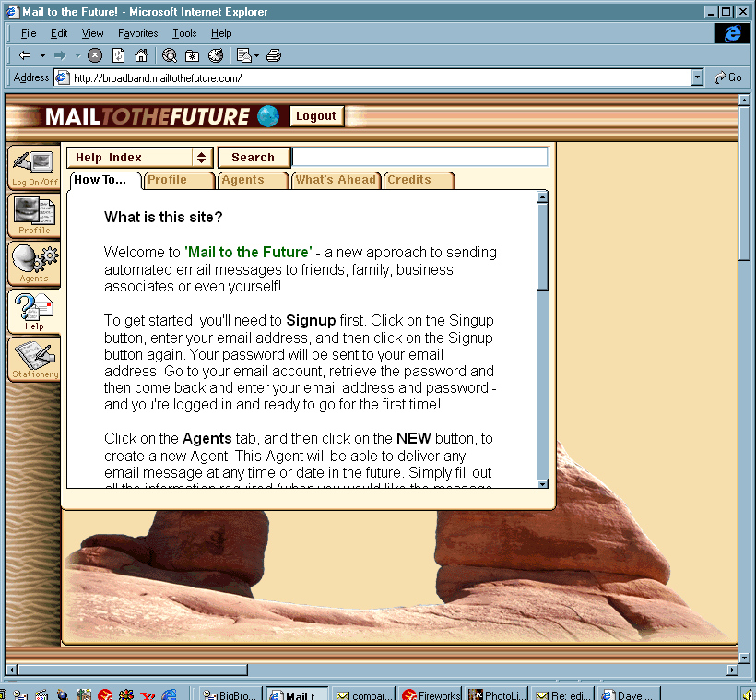Expand the Mail toolbar button dropdown arrow

(256, 55)
